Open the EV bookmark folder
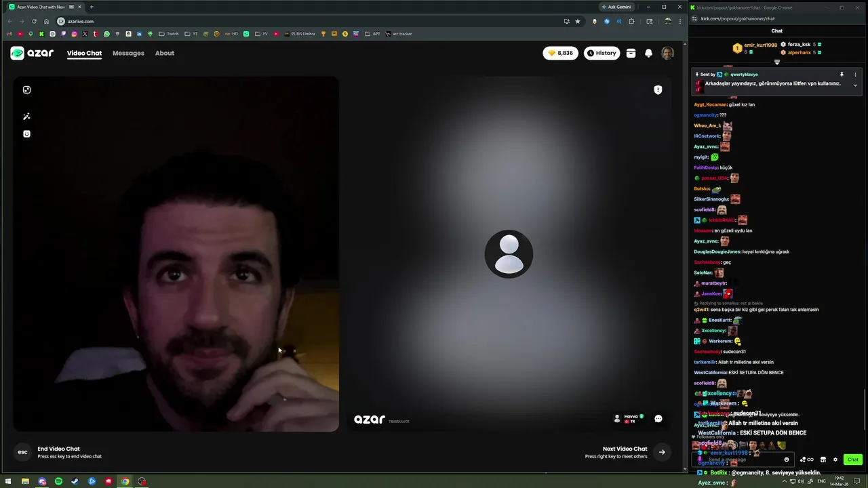Viewport: 868px width, 488px height. pos(261,34)
